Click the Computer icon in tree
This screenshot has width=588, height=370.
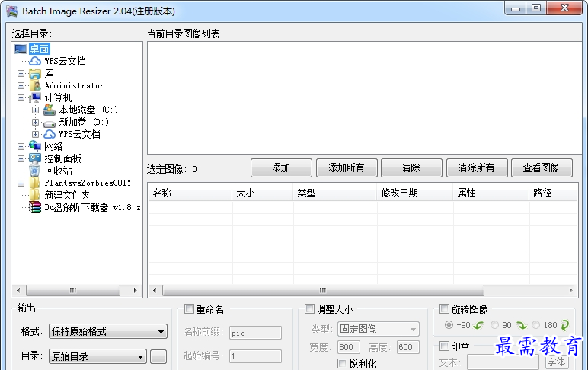(x=35, y=98)
